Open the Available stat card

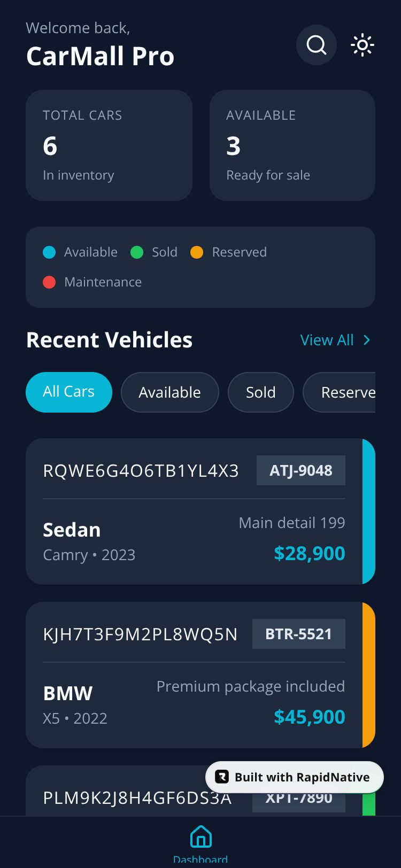(x=292, y=145)
